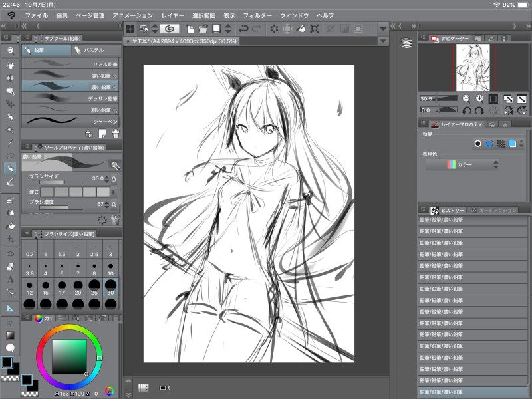Collapse the rightmost palette dock double chevron
Viewport: 532px width, 399px height.
528,26
